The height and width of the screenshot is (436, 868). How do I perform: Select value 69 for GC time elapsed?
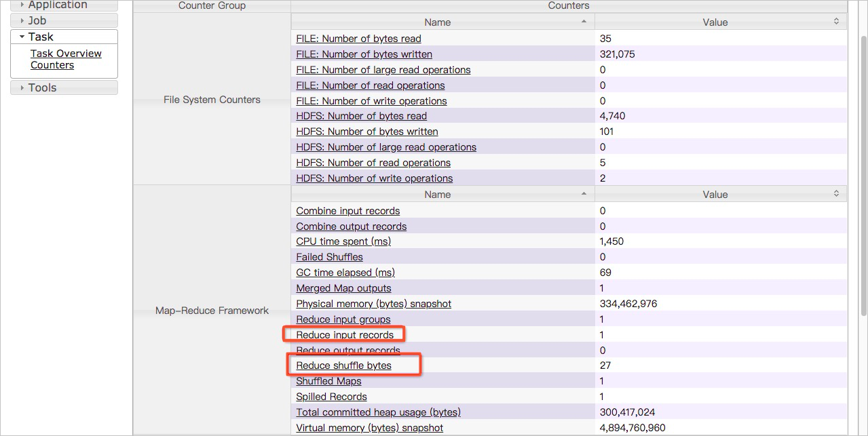(605, 273)
